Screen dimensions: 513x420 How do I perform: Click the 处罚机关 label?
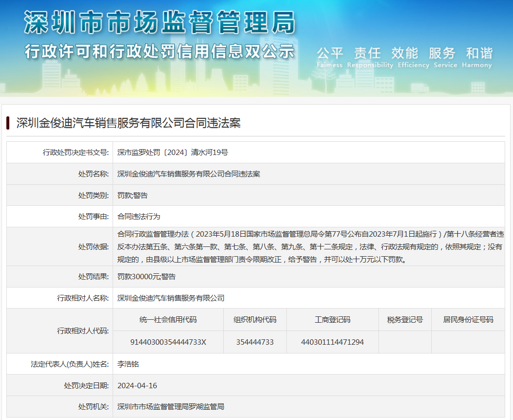point(93,407)
